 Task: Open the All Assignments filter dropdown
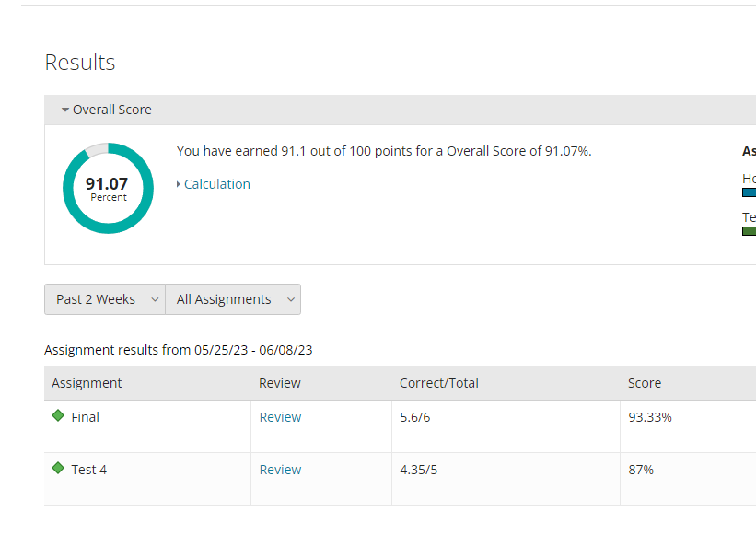tap(233, 299)
